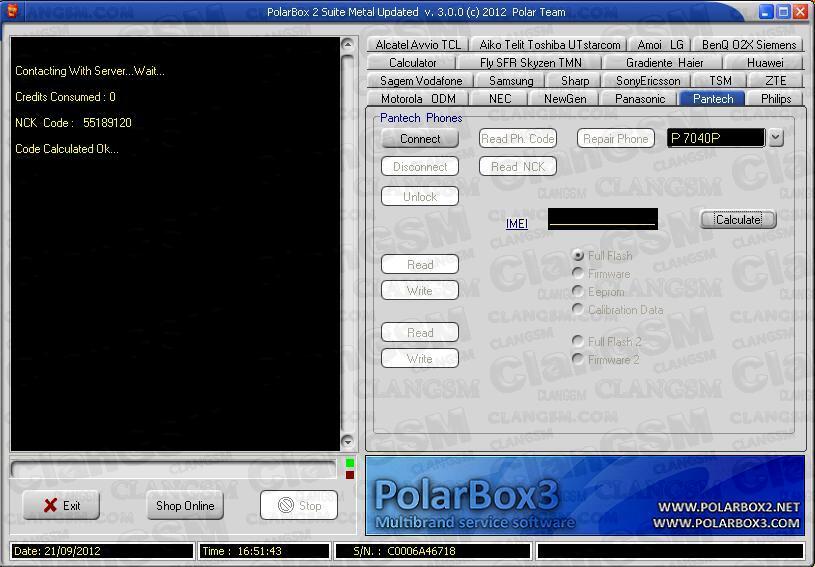
Task: Switch to Aiko Telit Toshiba UTstarcom tab
Action: [x=550, y=45]
